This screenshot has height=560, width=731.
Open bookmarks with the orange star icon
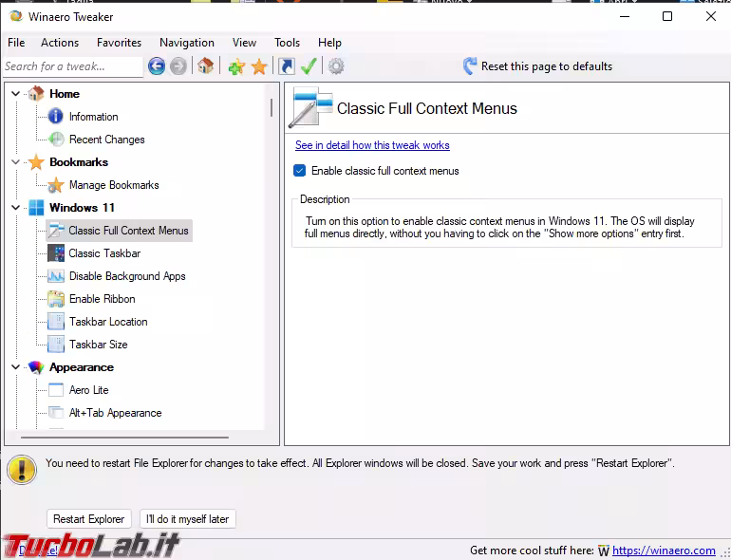pos(258,66)
